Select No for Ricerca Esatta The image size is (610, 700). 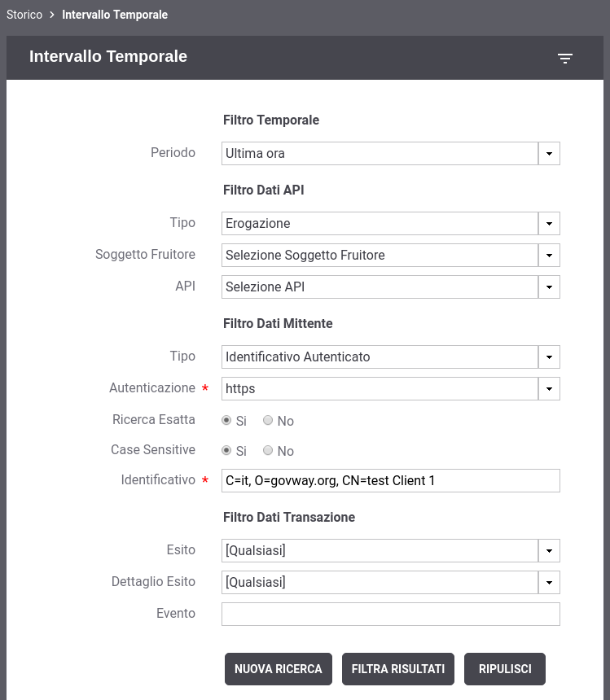click(268, 421)
